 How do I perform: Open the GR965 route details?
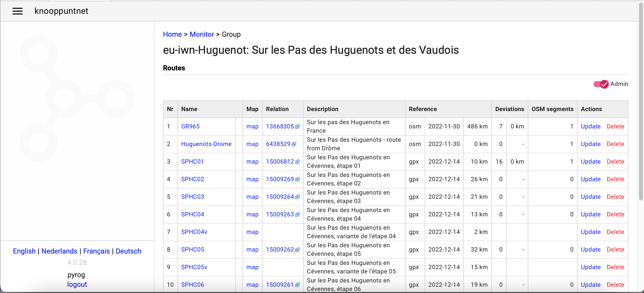click(x=190, y=126)
